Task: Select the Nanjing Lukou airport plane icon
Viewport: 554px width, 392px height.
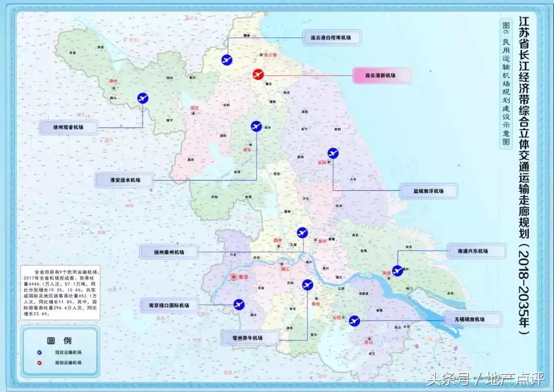Action: click(239, 304)
